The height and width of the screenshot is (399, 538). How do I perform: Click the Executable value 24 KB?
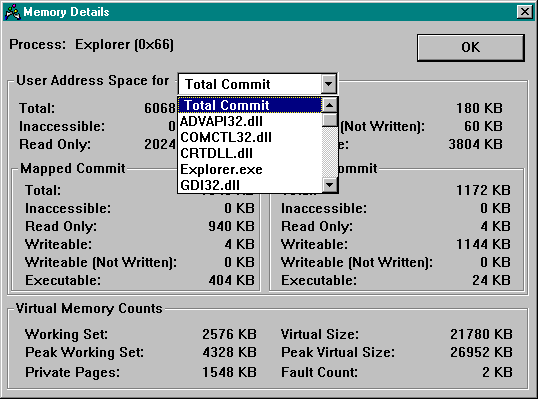[491, 280]
